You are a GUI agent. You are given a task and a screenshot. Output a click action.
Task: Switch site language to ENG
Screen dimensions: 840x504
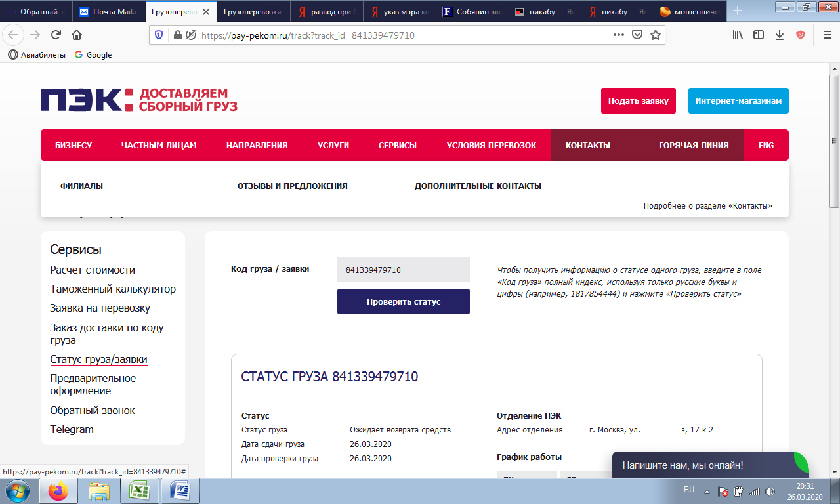coord(766,145)
